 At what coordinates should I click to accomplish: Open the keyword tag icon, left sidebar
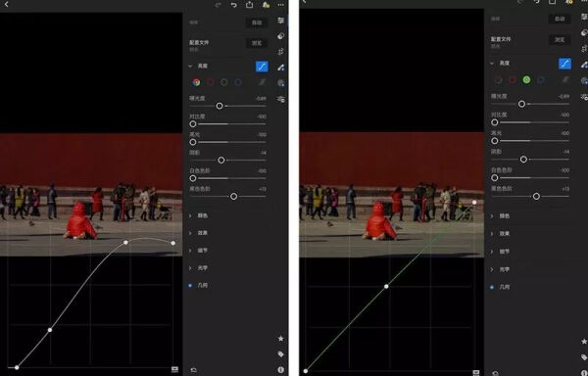[281, 354]
